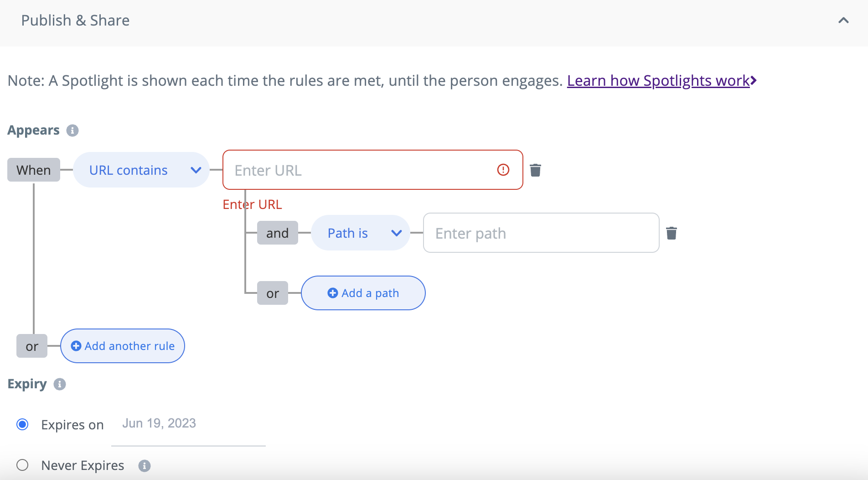Click the info icon next to Expiry
The height and width of the screenshot is (480, 868).
pos(60,384)
